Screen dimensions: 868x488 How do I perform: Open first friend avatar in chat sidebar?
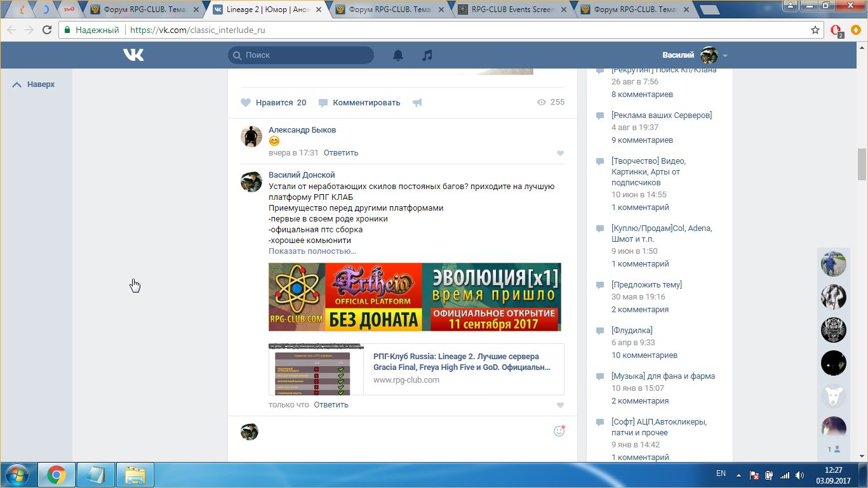833,263
